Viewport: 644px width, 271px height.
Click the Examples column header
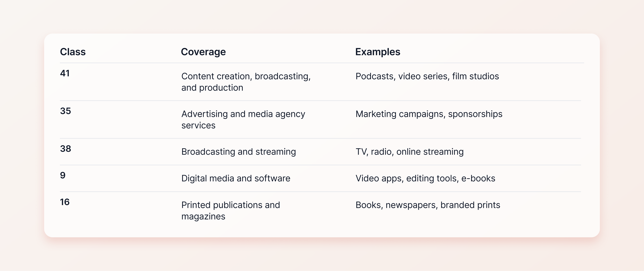click(x=378, y=52)
